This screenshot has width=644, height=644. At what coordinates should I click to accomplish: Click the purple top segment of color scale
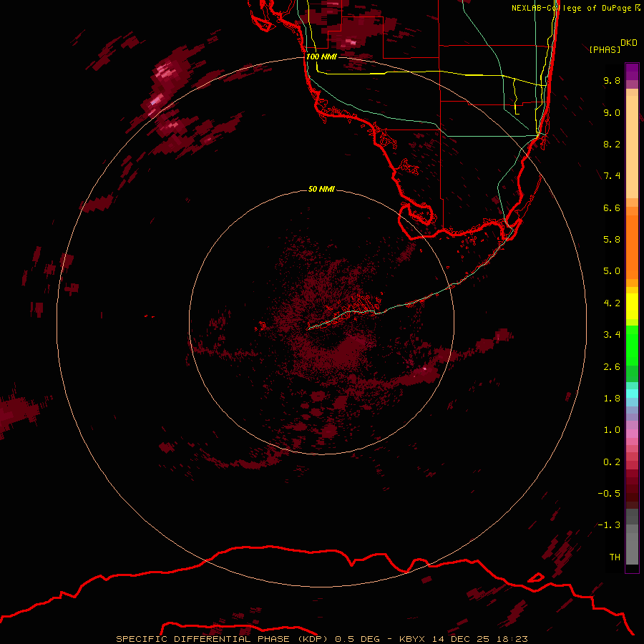coord(632,72)
